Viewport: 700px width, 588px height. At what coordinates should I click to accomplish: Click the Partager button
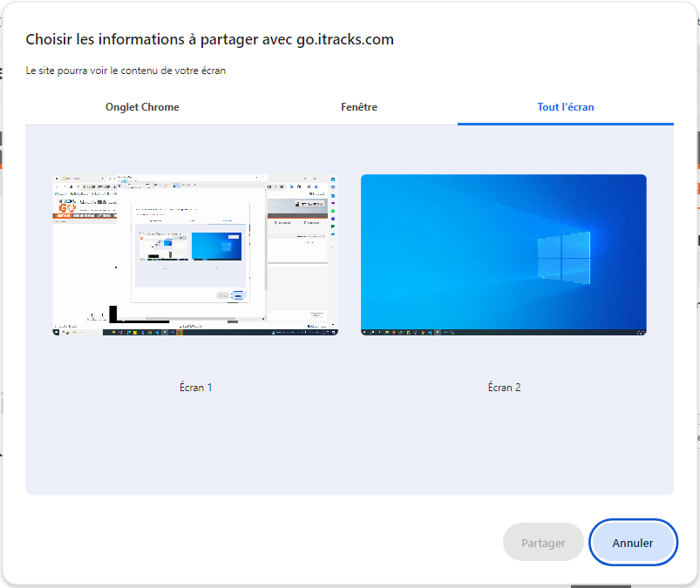click(543, 542)
